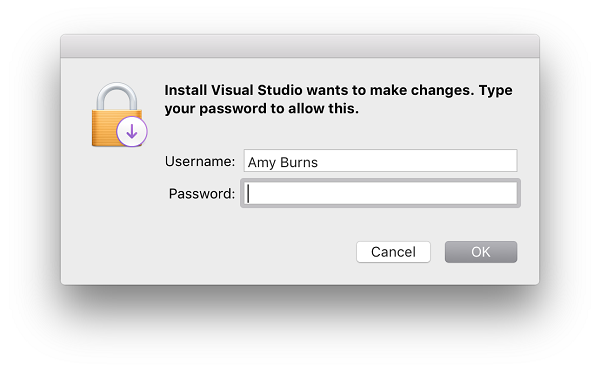Click the dialog's gray title bar
The image size is (600, 371).
[300, 46]
